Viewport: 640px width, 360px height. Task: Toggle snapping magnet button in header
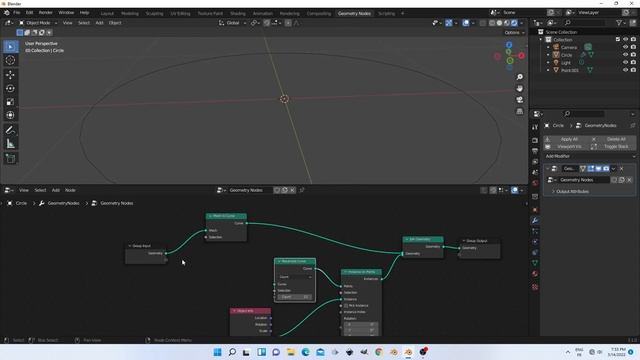click(x=267, y=23)
